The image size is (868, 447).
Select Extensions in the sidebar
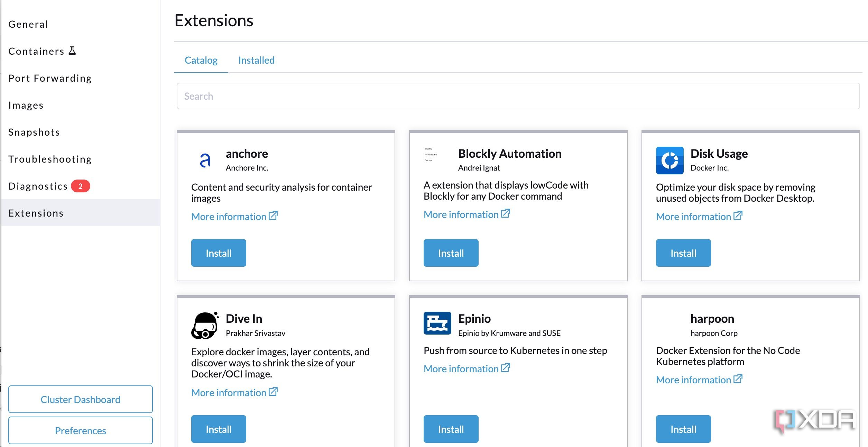point(81,213)
